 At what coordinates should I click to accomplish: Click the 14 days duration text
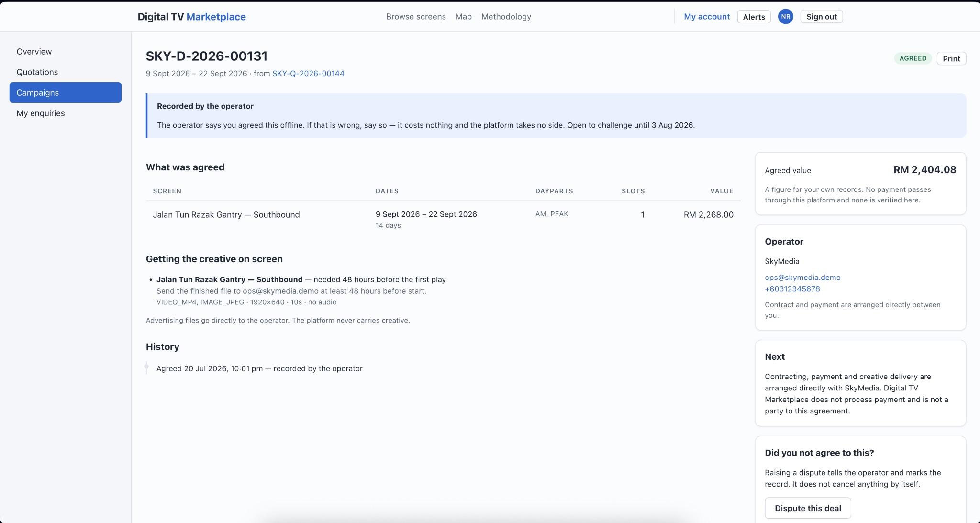pos(388,225)
